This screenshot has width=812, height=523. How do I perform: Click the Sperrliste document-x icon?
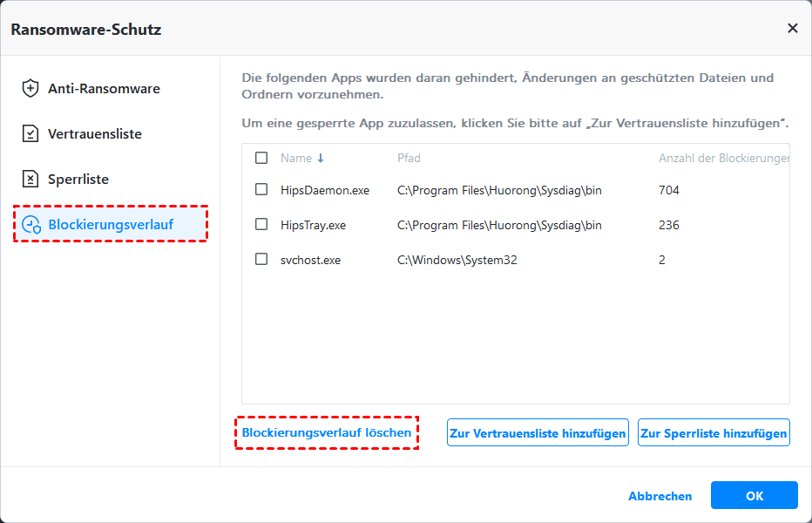[30, 180]
